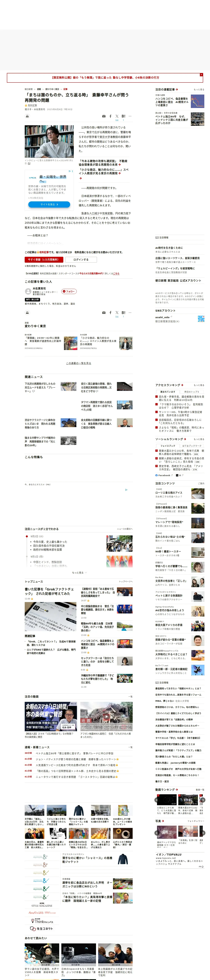
Task: Open フォトギャラリー link in sidebar
Action: click(196, 821)
